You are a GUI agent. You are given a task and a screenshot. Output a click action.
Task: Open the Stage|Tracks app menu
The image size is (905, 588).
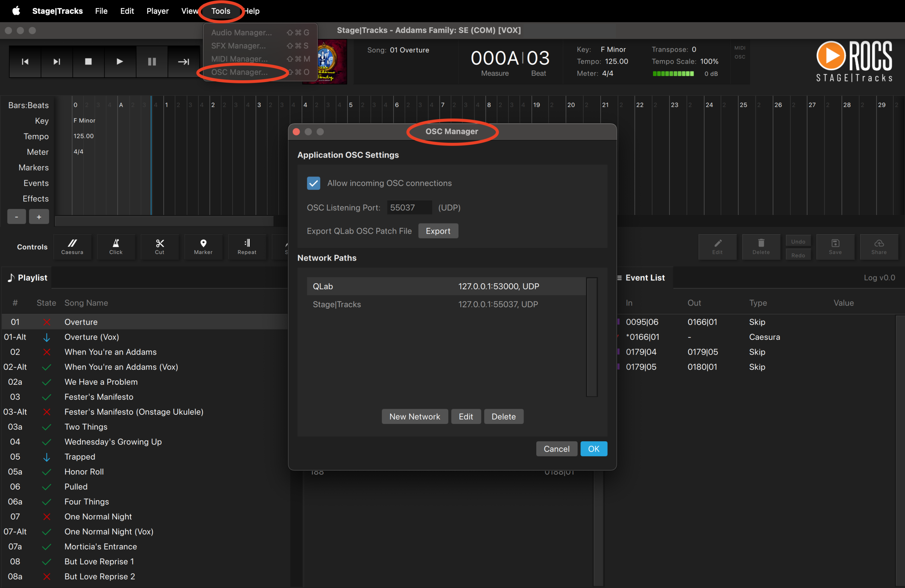(57, 11)
